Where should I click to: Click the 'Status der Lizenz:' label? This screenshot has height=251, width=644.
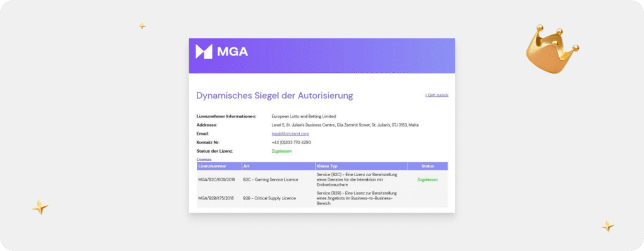click(215, 151)
